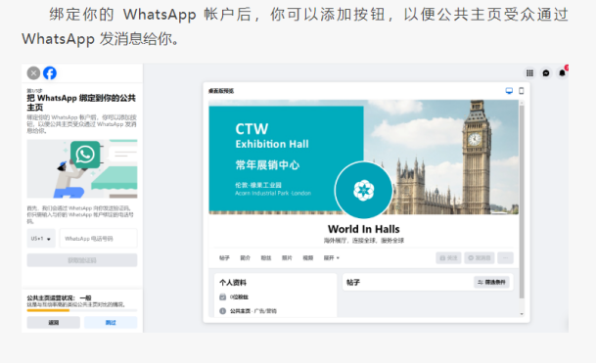This screenshot has height=364, width=596.
Task: Click the 跳过 skip button
Action: [x=111, y=323]
